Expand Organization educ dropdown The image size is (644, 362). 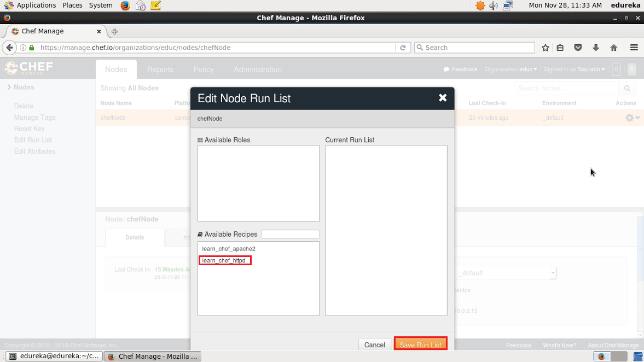pos(510,69)
